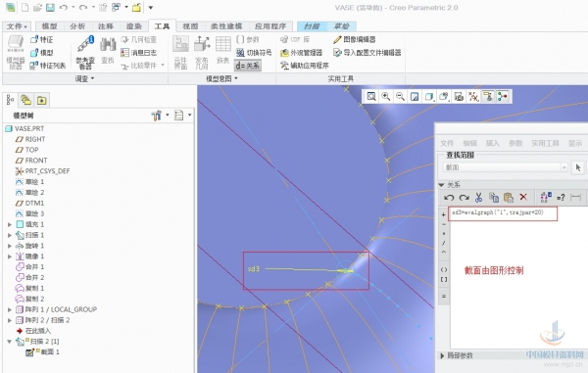
Task: Click the zoom out magnifier icon
Action: coord(400,97)
